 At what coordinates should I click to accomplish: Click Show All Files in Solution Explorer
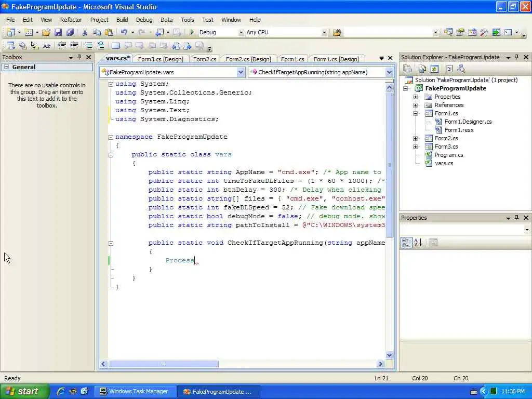tap(422, 69)
